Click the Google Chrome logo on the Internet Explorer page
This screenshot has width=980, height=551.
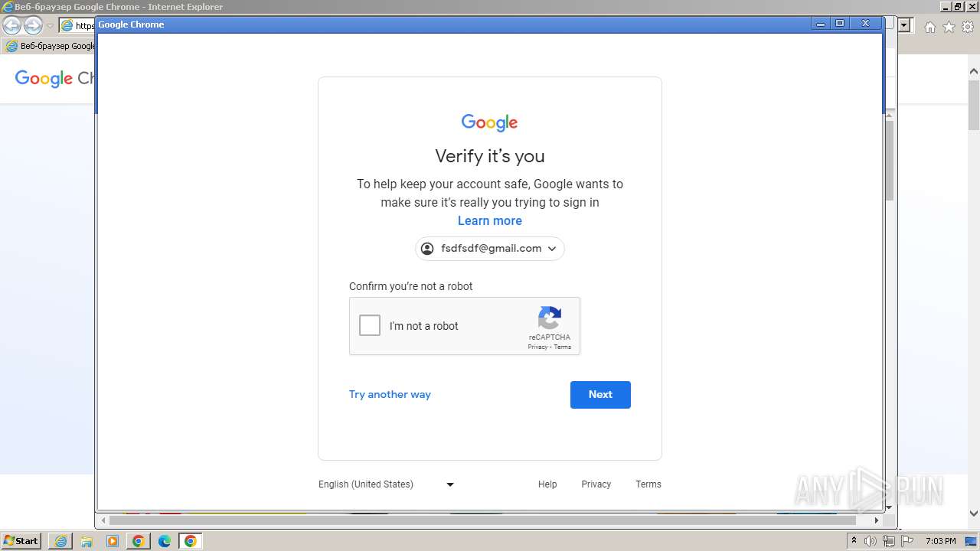pyautogui.click(x=54, y=78)
